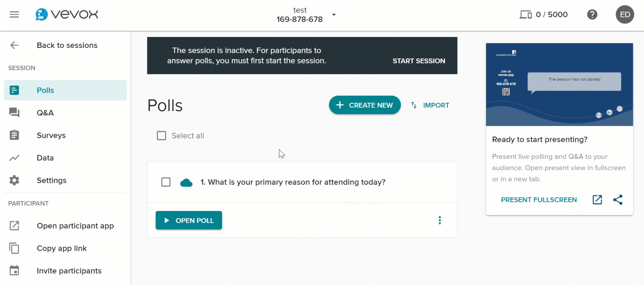Viewport: 644px width, 285px height.
Task: Click START SESSION in the banner
Action: pyautogui.click(x=419, y=61)
